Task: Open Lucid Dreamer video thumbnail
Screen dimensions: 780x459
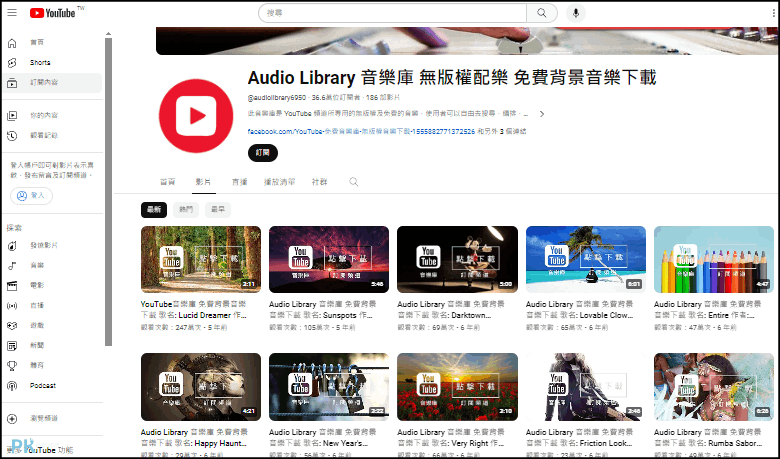Action: pyautogui.click(x=201, y=260)
